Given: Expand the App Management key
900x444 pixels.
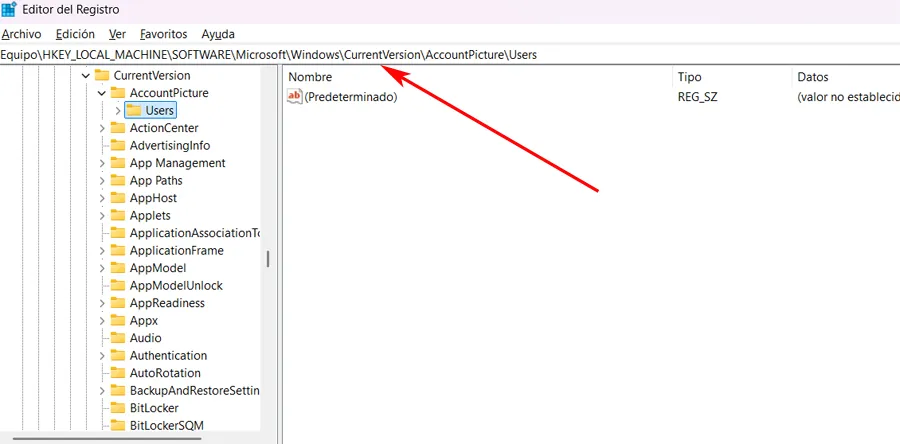Looking at the screenshot, I should pyautogui.click(x=102, y=163).
